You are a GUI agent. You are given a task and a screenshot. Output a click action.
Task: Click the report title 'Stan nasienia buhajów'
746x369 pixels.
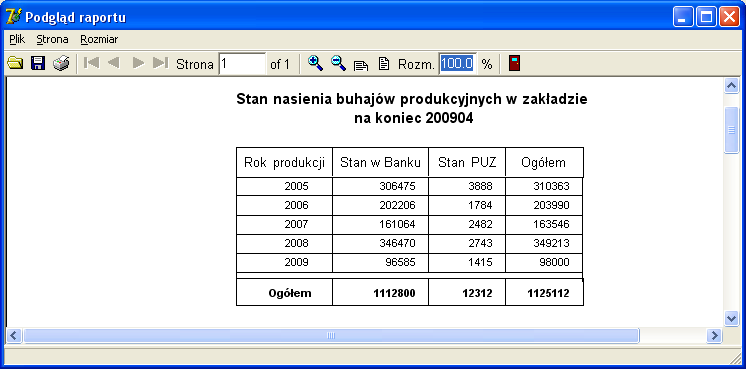tap(412, 99)
